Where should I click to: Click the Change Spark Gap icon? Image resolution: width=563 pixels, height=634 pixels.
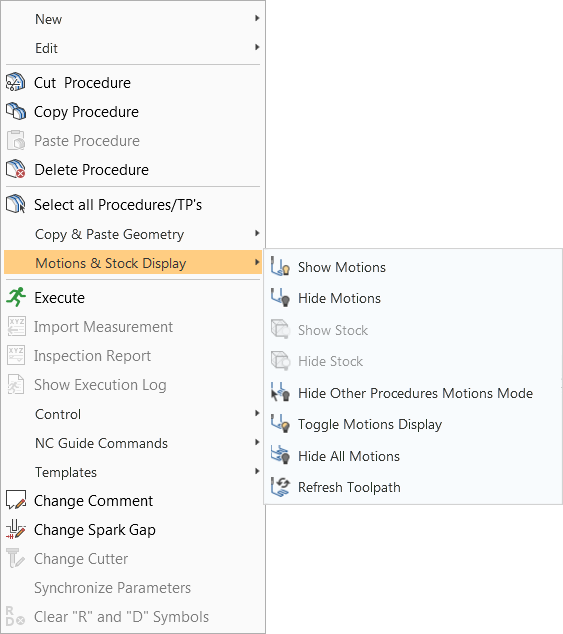[16, 529]
